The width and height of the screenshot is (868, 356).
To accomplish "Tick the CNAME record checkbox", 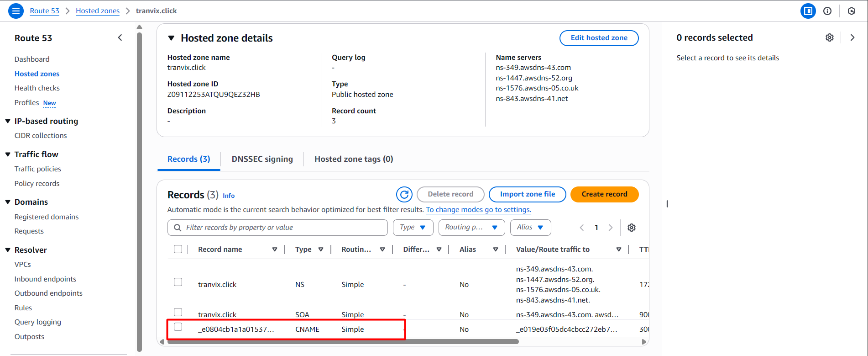I will pos(178,327).
